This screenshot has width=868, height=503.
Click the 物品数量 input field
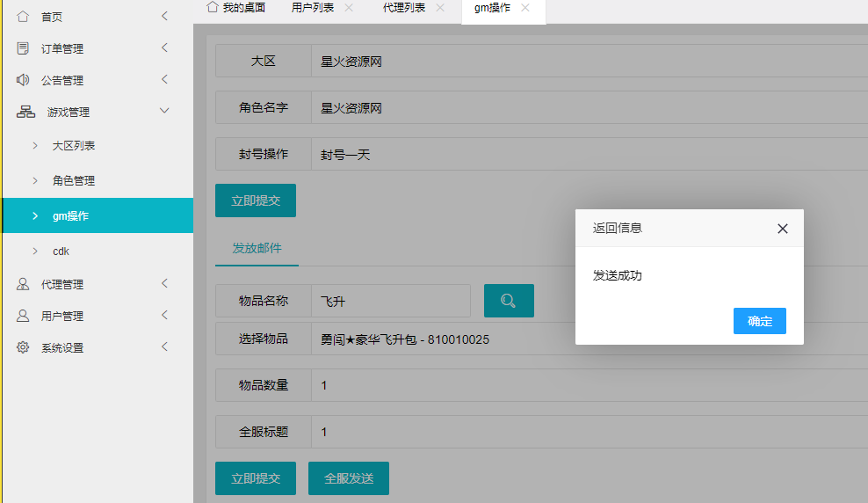tap(590, 385)
